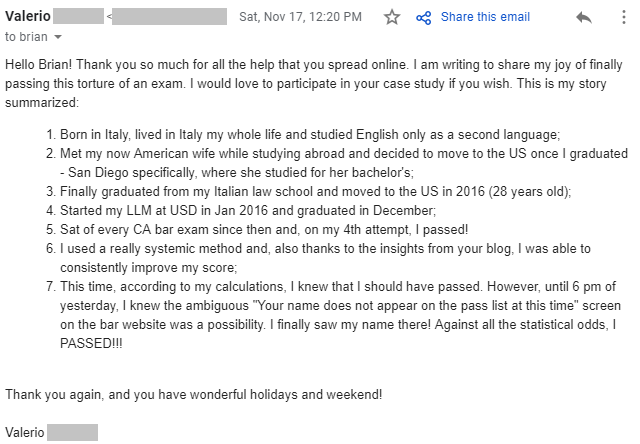Reply using the curved arrow icon
The width and height of the screenshot is (640, 444).
pyautogui.click(x=584, y=18)
